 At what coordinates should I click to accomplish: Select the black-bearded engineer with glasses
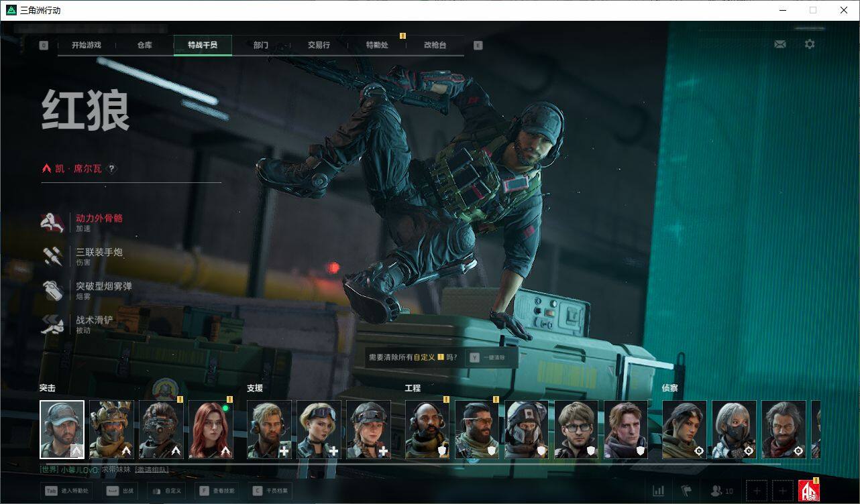point(478,430)
